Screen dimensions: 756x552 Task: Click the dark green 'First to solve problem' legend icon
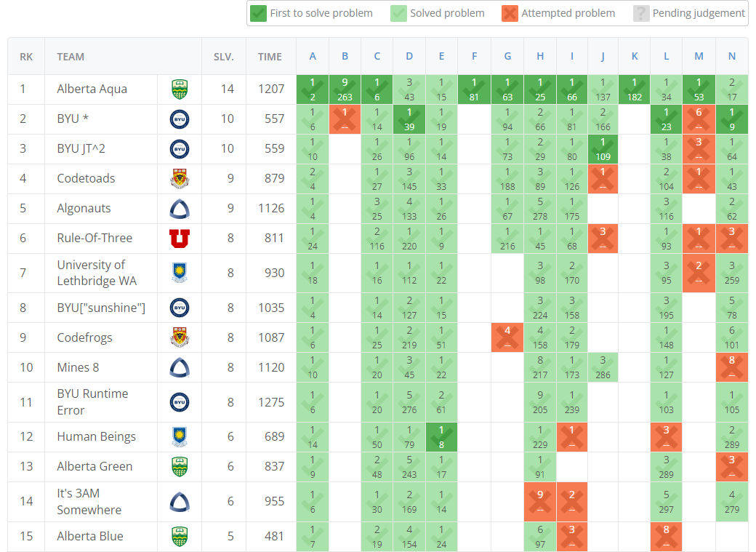[258, 12]
